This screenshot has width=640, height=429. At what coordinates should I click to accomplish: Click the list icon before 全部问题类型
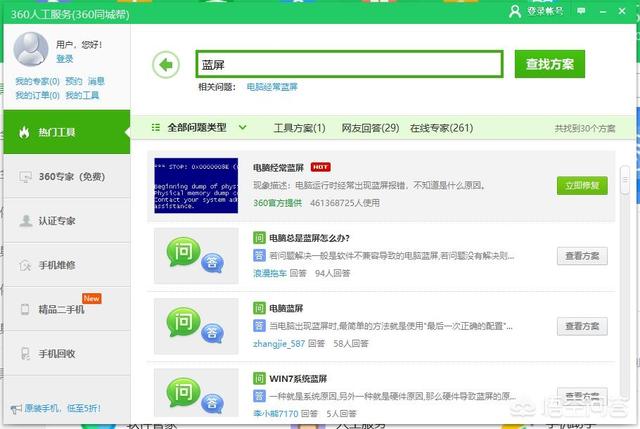pos(156,128)
